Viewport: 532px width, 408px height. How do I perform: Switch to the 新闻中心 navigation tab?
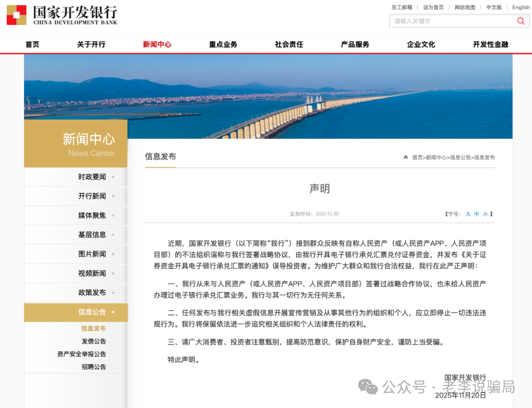(157, 44)
